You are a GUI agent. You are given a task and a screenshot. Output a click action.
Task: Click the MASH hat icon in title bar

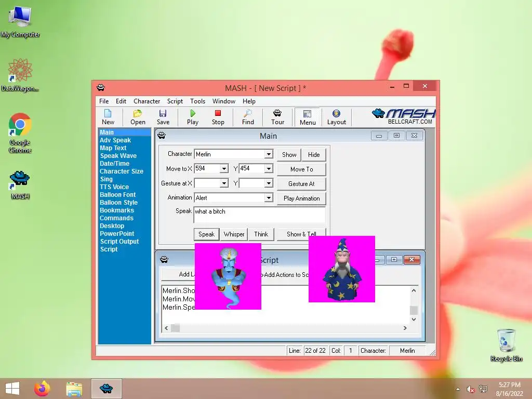click(x=101, y=87)
